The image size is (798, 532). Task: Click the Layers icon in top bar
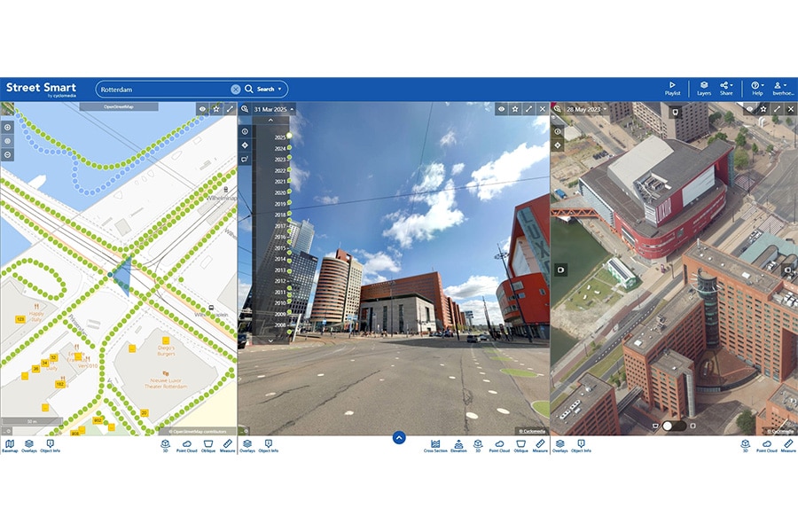[703, 87]
